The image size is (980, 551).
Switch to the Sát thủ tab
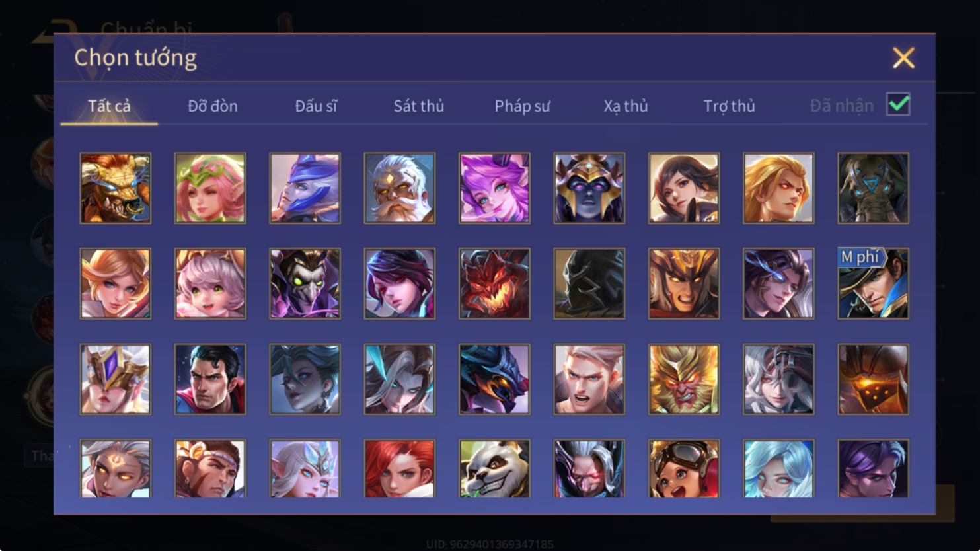point(419,106)
